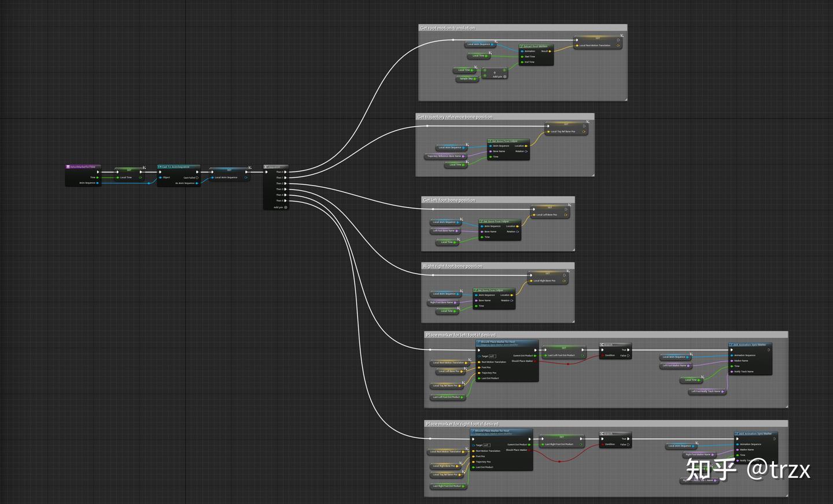Click Add pin on the Sequence node
Image resolution: width=833 pixels, height=504 pixels.
(285, 207)
